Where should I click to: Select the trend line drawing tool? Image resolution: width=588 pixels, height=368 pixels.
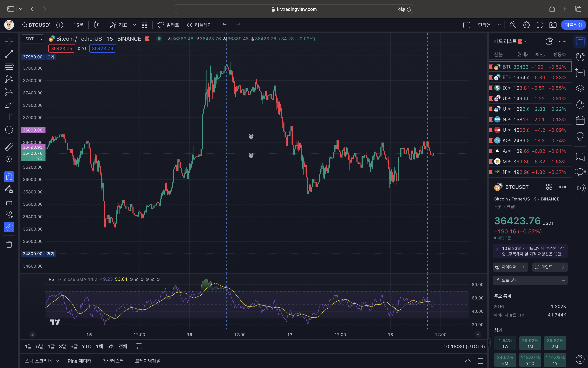pyautogui.click(x=9, y=54)
